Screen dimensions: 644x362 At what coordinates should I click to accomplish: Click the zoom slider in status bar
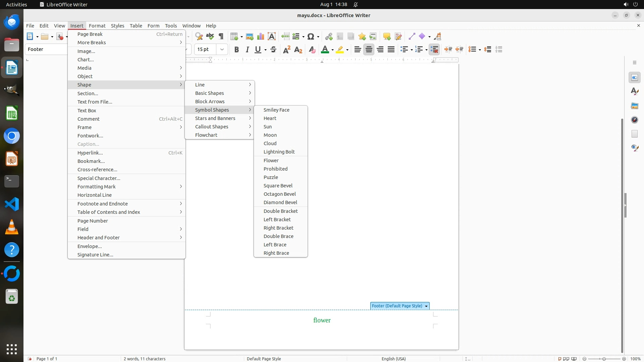click(x=604, y=359)
